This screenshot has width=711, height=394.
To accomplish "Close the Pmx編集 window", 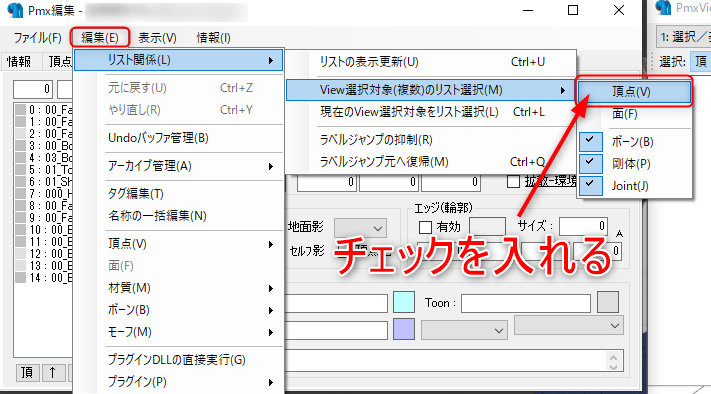I will (618, 10).
